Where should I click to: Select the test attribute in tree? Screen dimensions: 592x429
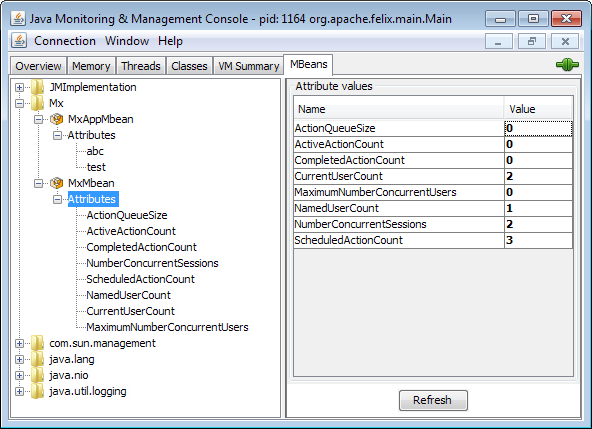coord(96,167)
